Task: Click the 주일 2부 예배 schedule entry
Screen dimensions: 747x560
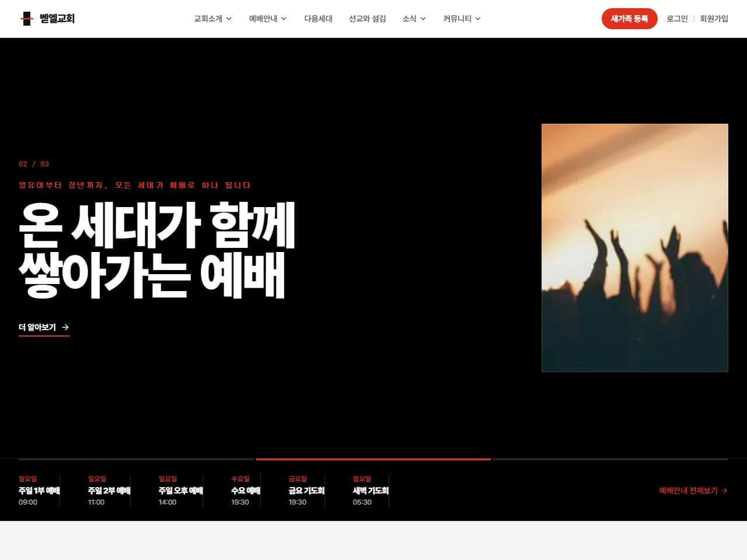Action: tap(109, 491)
